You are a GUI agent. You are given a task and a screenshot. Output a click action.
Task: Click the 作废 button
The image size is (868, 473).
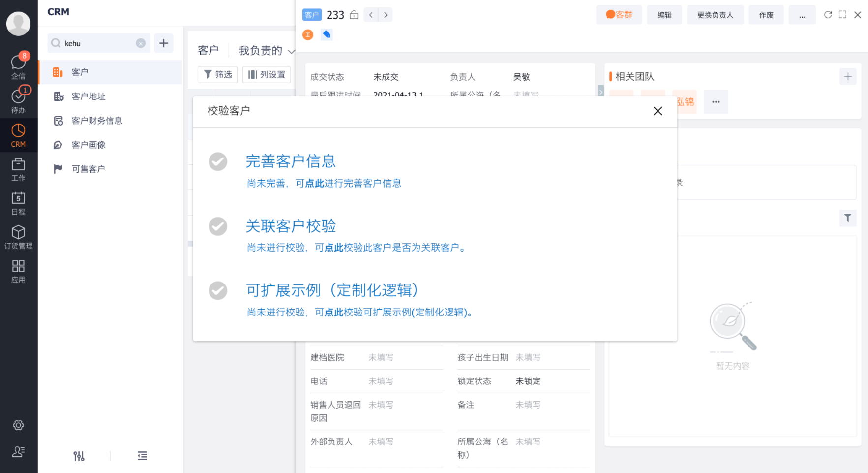pos(766,15)
